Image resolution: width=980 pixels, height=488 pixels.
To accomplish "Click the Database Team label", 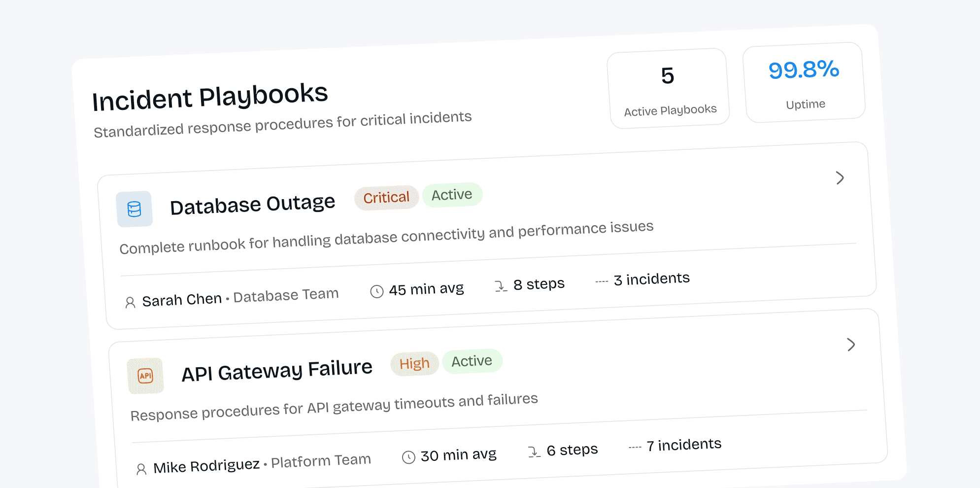I will click(286, 295).
